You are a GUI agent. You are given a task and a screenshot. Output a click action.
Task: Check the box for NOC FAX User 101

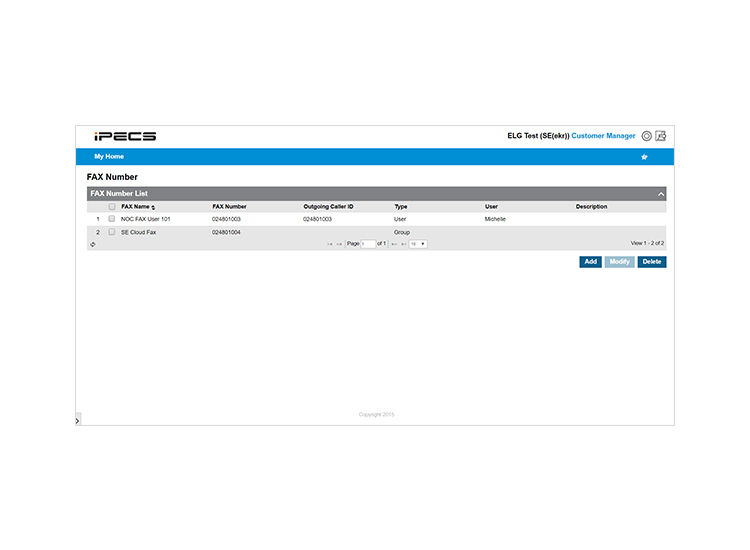coord(111,219)
